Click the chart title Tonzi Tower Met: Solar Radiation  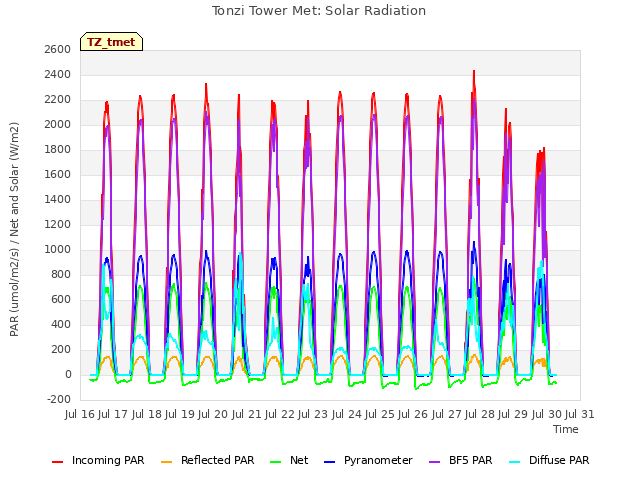[x=319, y=10]
